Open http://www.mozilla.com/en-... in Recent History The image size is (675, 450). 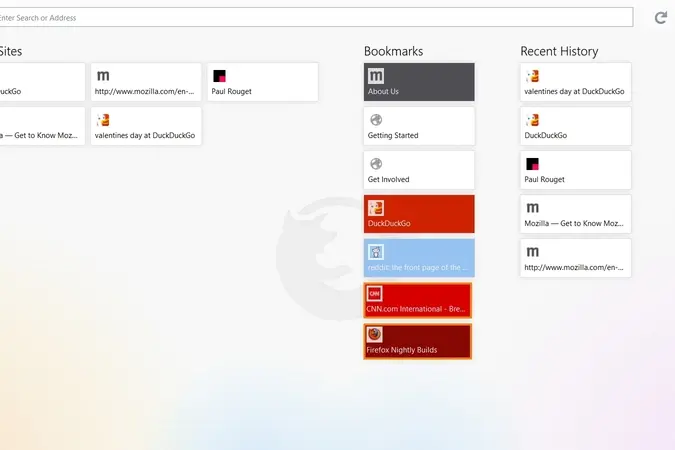(x=576, y=258)
